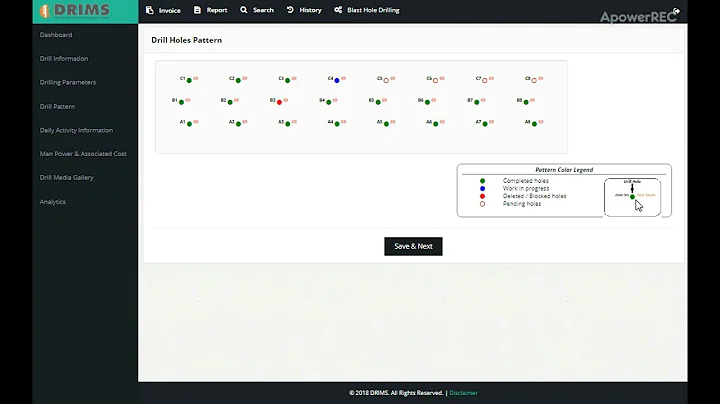The image size is (720, 404).
Task: Click the Pending holes legend circle
Action: click(482, 204)
